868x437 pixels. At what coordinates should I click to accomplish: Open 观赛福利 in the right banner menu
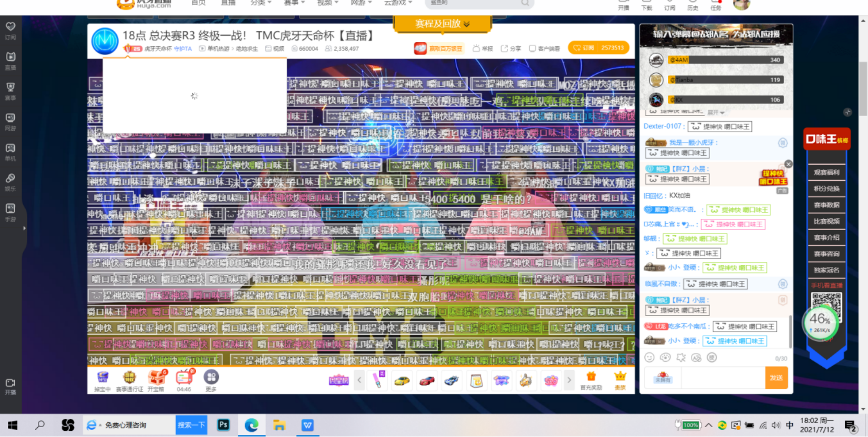tap(826, 173)
